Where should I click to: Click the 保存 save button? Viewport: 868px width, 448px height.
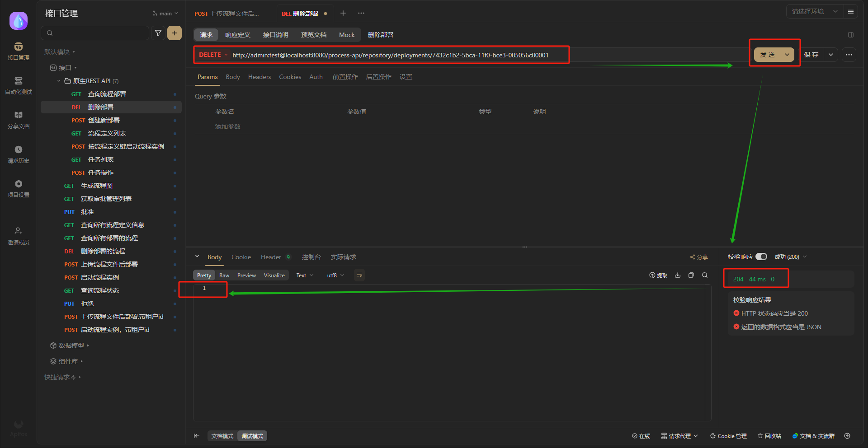coord(811,55)
